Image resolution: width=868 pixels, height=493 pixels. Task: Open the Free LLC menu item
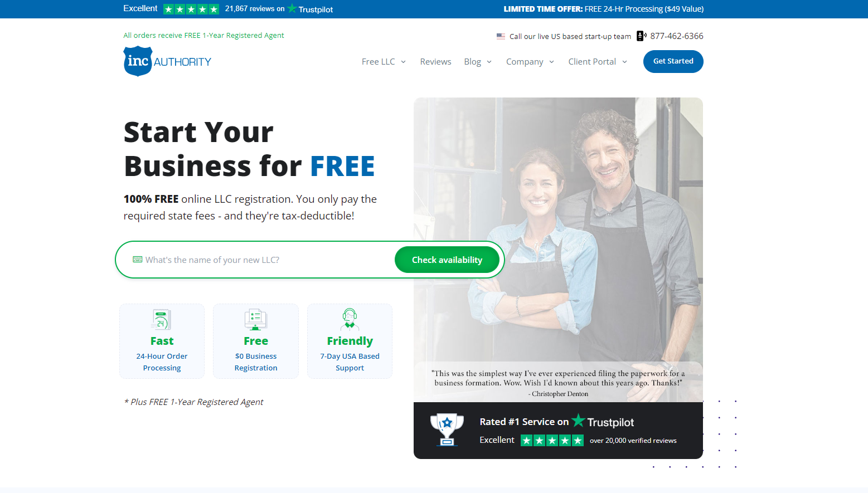tap(378, 62)
